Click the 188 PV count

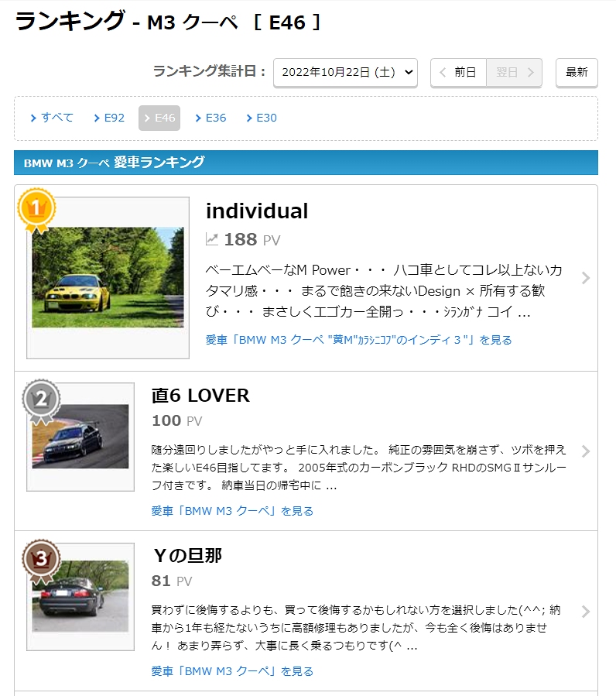click(252, 240)
